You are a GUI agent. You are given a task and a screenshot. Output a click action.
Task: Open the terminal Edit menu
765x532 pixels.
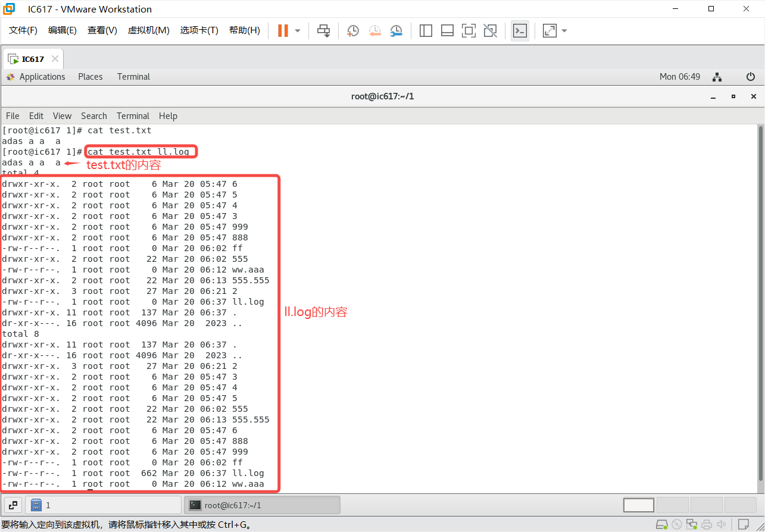point(36,116)
